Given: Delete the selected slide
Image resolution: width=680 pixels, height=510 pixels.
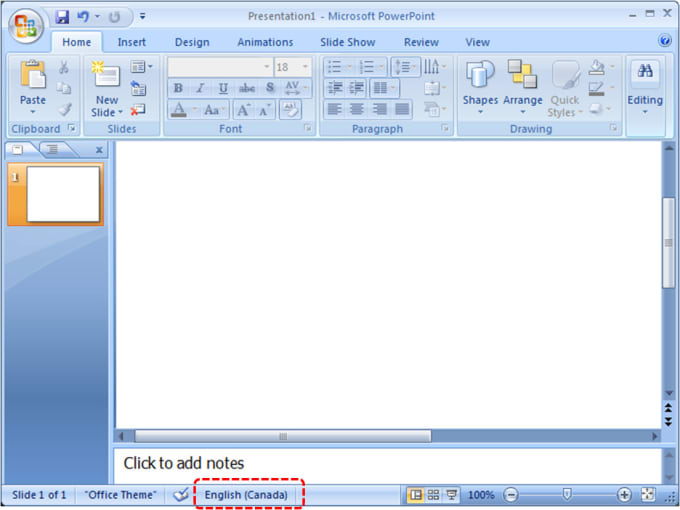Looking at the screenshot, I should pyautogui.click(x=138, y=110).
